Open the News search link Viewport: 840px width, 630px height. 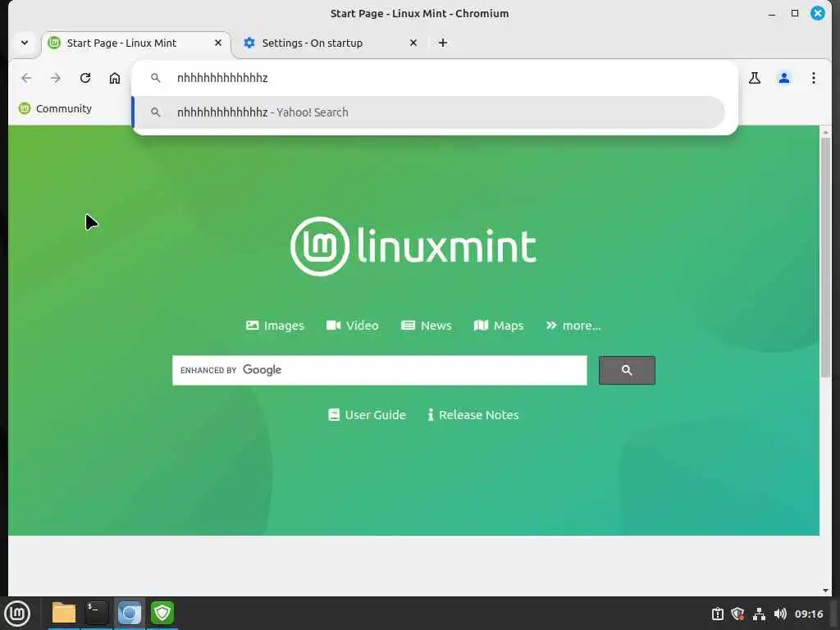click(x=426, y=326)
